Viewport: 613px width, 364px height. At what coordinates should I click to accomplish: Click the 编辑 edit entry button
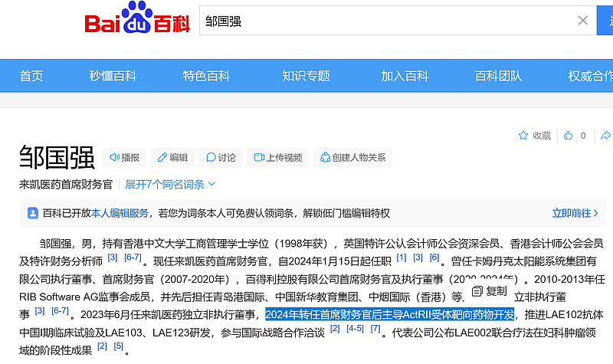click(173, 158)
